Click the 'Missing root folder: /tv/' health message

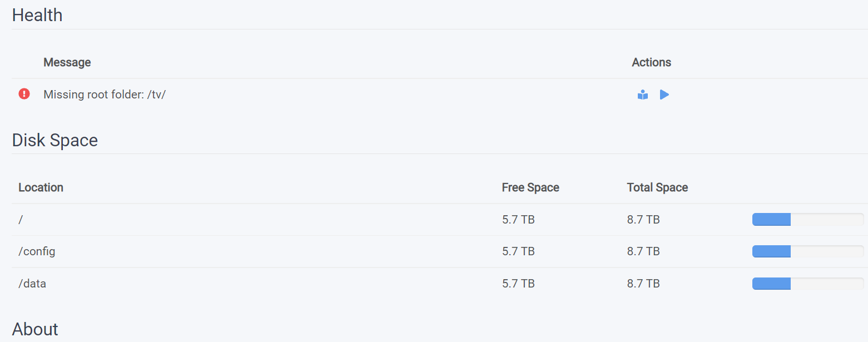pyautogui.click(x=105, y=95)
